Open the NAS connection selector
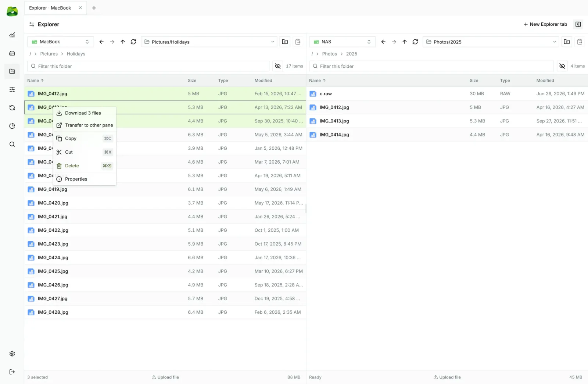Image resolution: width=588 pixels, height=384 pixels. (x=343, y=42)
